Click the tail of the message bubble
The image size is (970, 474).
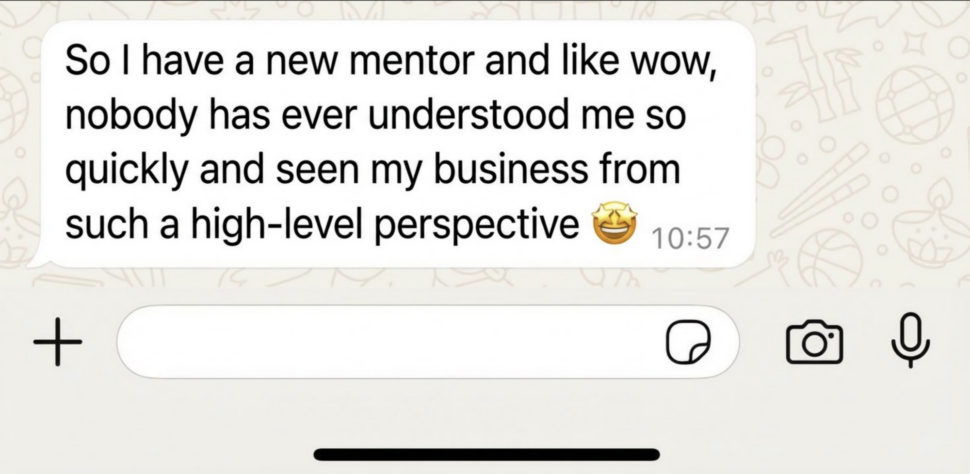coord(36,262)
